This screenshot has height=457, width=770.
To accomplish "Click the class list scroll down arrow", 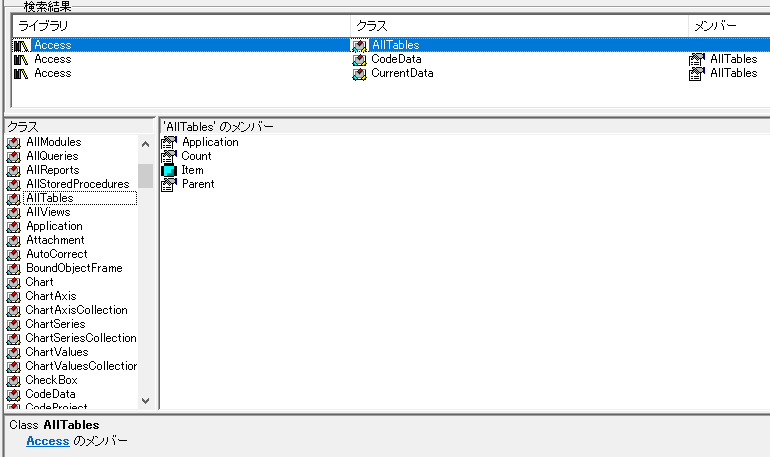I will tap(145, 401).
